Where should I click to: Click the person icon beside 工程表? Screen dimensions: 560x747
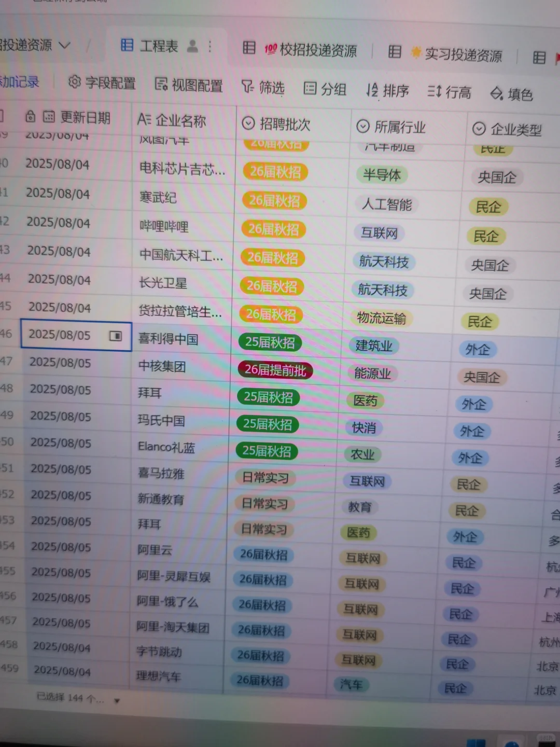192,46
